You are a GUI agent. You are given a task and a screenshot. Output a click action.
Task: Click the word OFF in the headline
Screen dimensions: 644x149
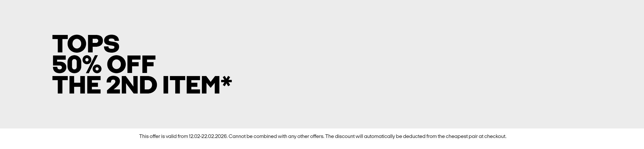[x=131, y=64]
